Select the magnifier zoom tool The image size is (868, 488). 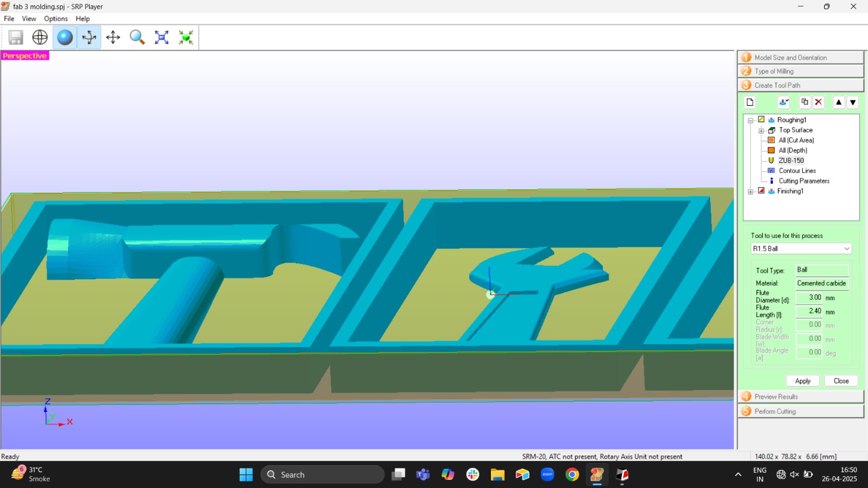pos(137,37)
